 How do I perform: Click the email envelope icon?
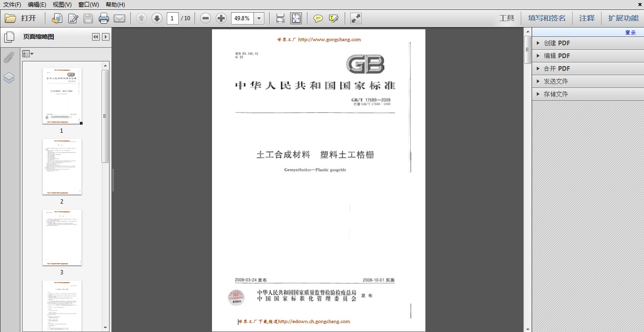119,18
